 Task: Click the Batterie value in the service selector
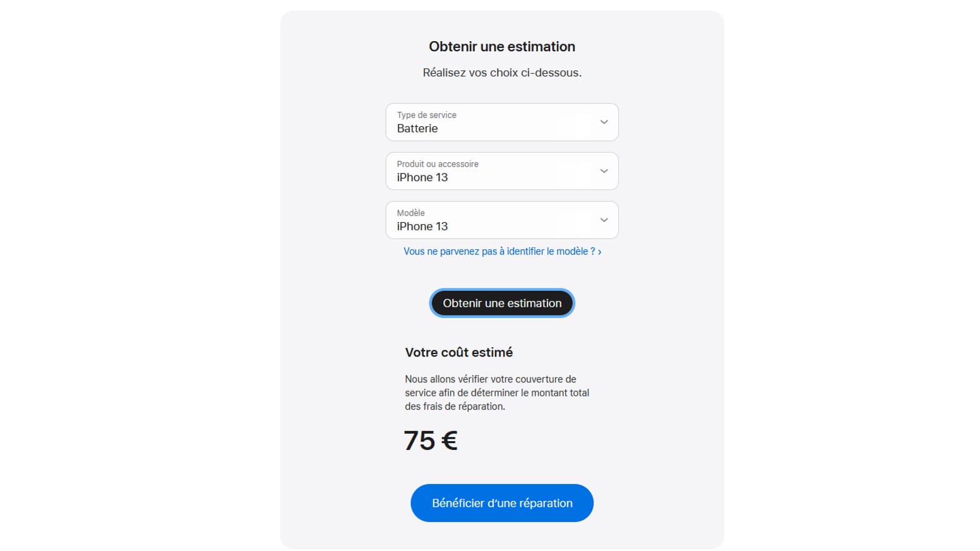(417, 128)
